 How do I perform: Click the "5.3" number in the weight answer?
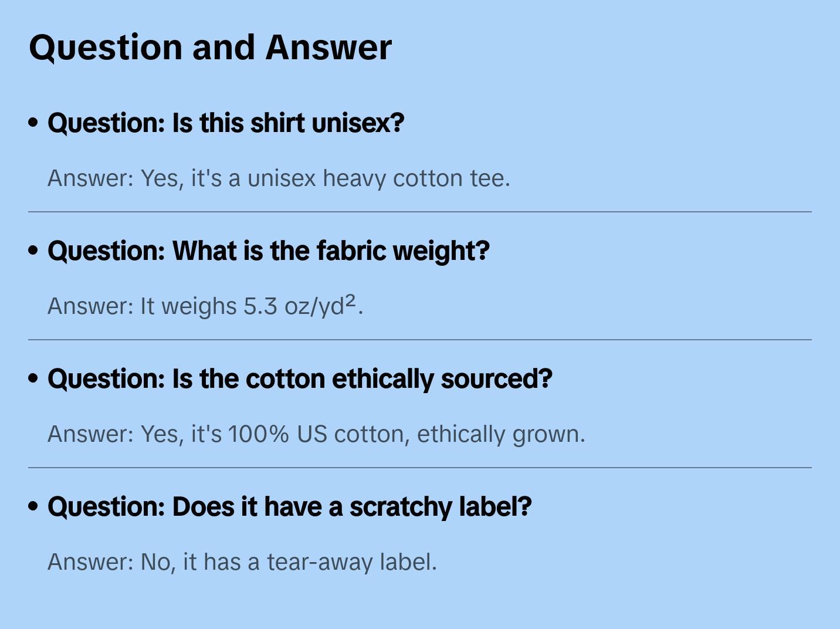coord(260,306)
